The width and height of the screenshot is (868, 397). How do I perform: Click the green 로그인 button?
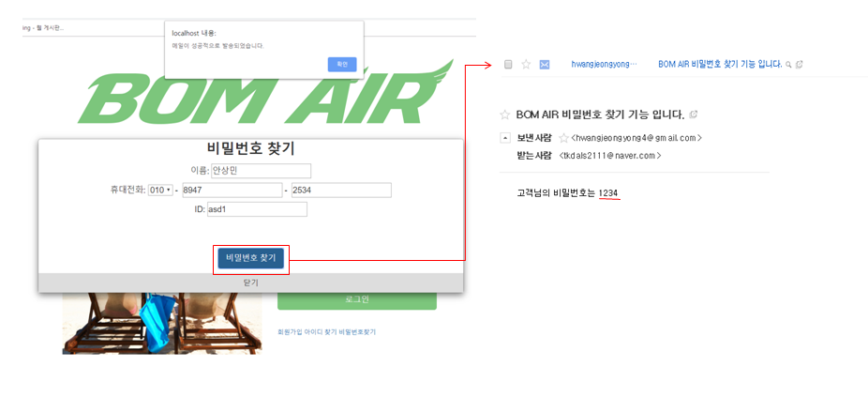(x=357, y=299)
